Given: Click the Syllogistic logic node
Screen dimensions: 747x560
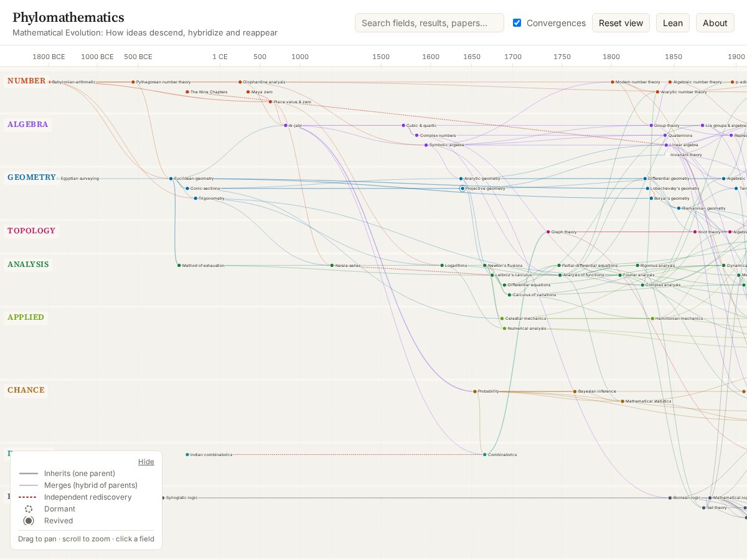Looking at the screenshot, I should pos(163,498).
